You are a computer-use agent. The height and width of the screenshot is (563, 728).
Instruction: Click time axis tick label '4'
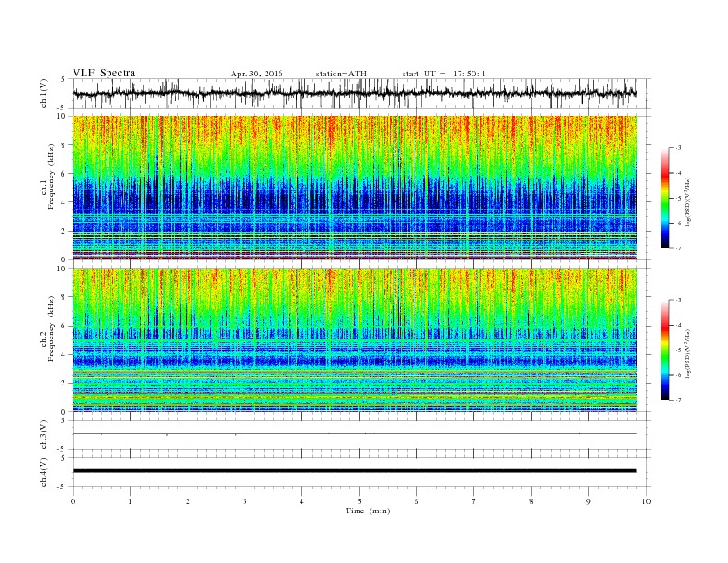pos(301,501)
